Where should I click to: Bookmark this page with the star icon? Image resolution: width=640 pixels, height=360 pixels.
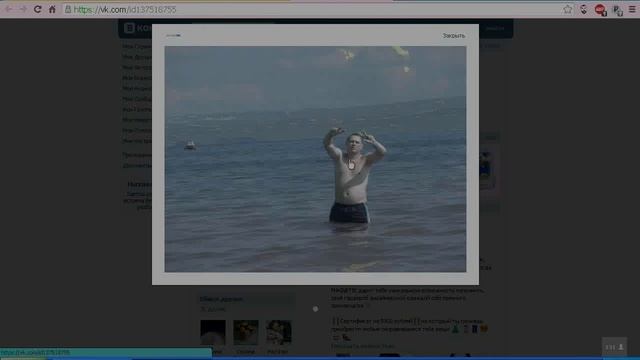pos(568,9)
